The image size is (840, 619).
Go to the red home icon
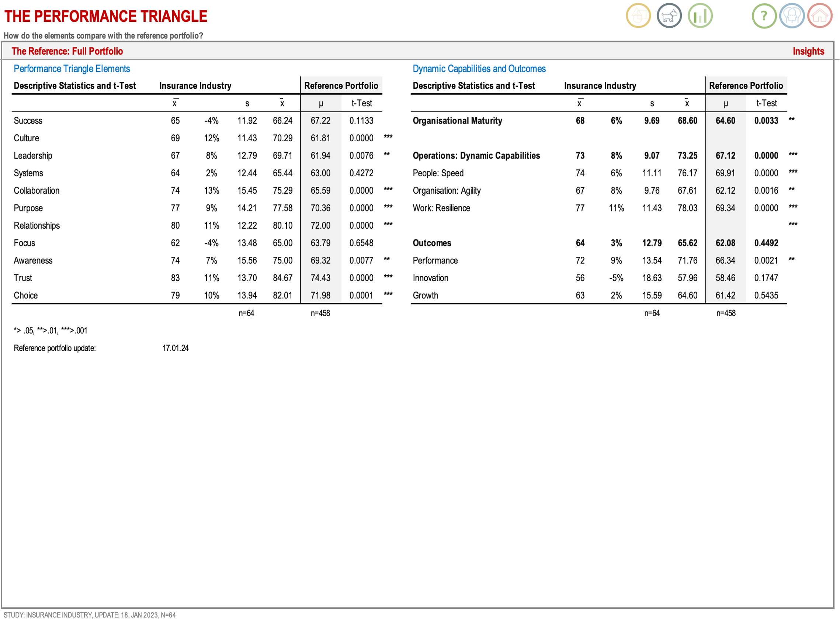820,16
